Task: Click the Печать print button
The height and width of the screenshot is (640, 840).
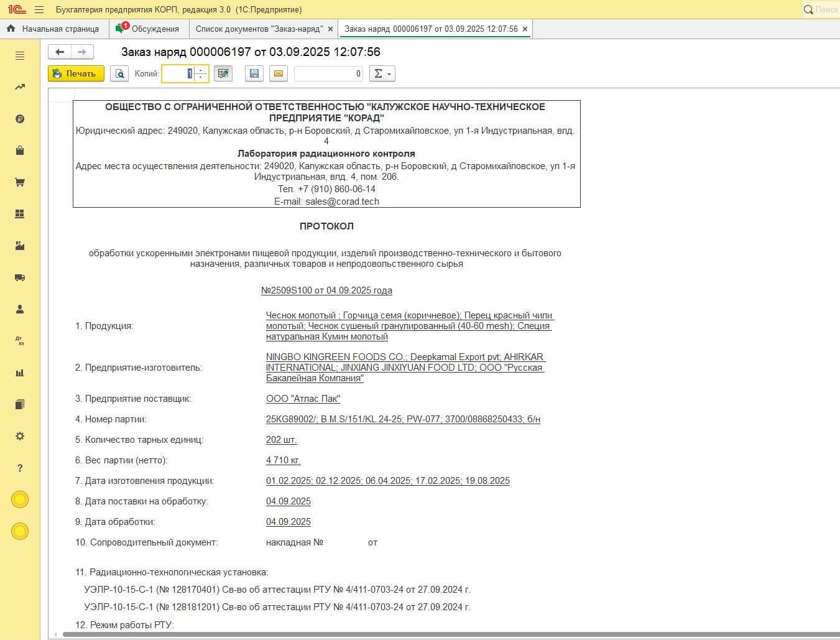Action: click(x=76, y=73)
